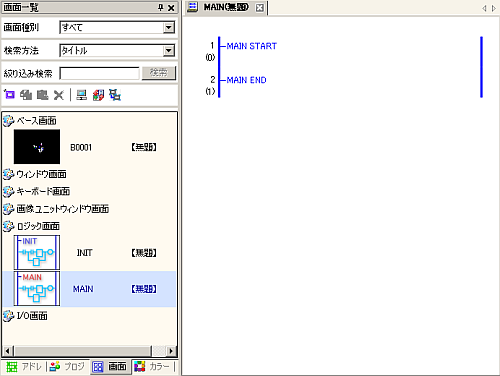
Task: Open the 画面種別 dropdown
Action: (x=169, y=27)
